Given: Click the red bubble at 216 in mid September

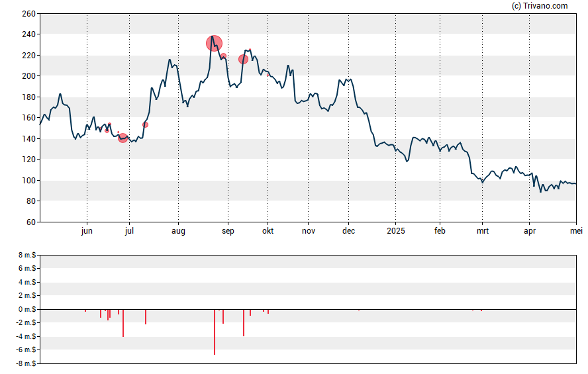Looking at the screenshot, I should click(244, 59).
